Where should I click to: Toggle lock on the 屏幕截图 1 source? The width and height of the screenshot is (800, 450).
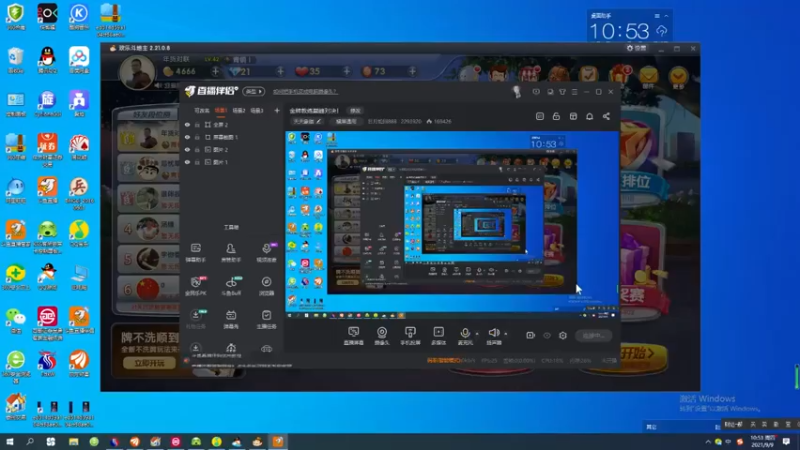(x=197, y=137)
